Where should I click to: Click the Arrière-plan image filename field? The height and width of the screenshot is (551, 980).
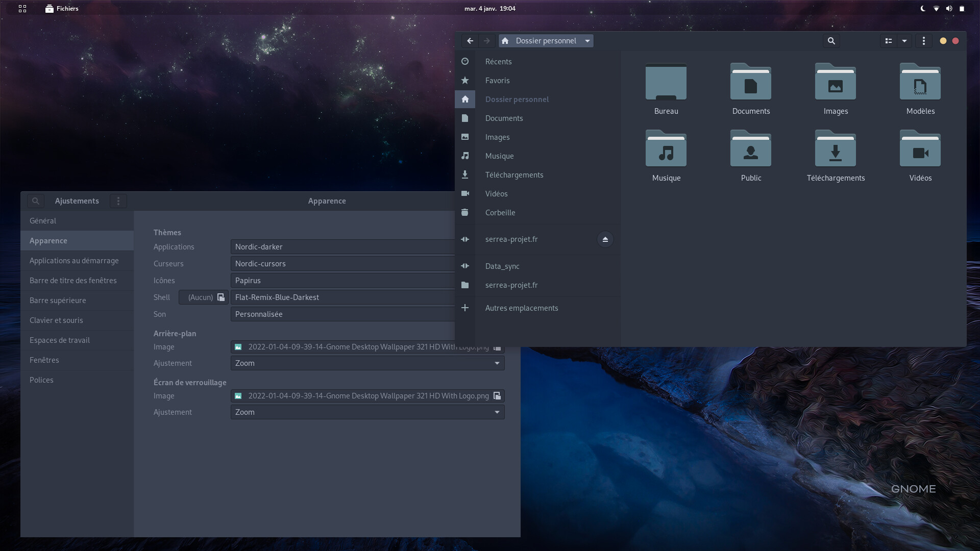click(367, 346)
